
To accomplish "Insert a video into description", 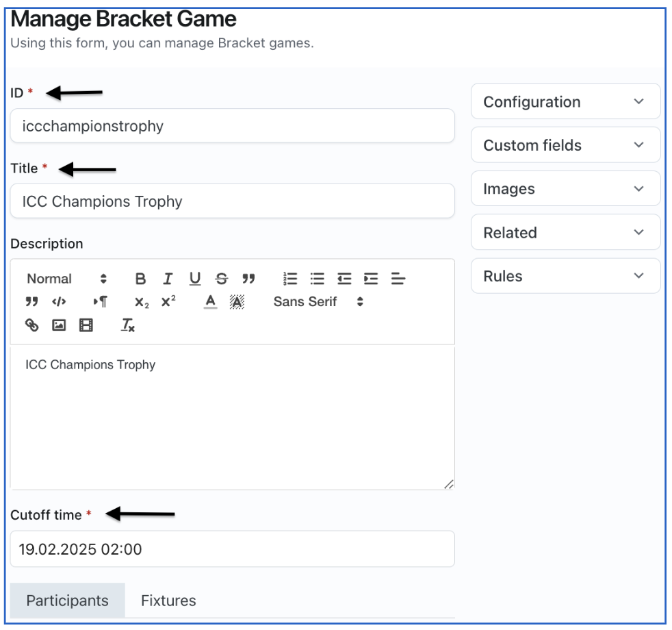I will click(x=86, y=325).
